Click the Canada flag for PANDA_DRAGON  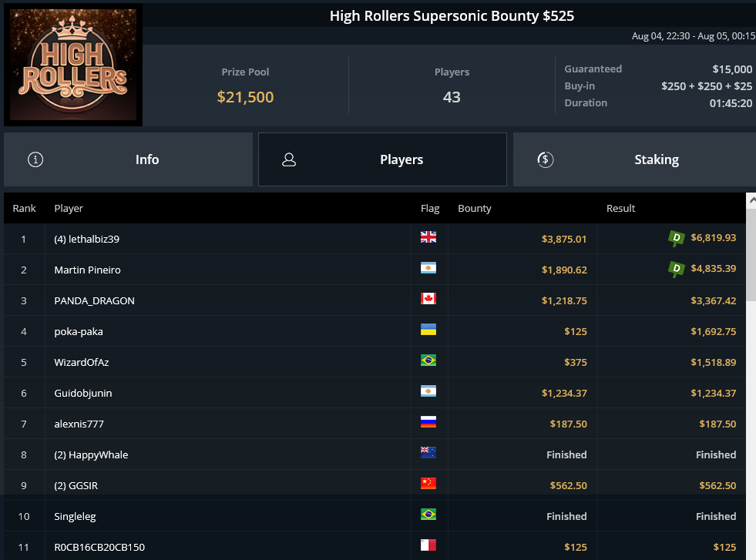point(428,299)
